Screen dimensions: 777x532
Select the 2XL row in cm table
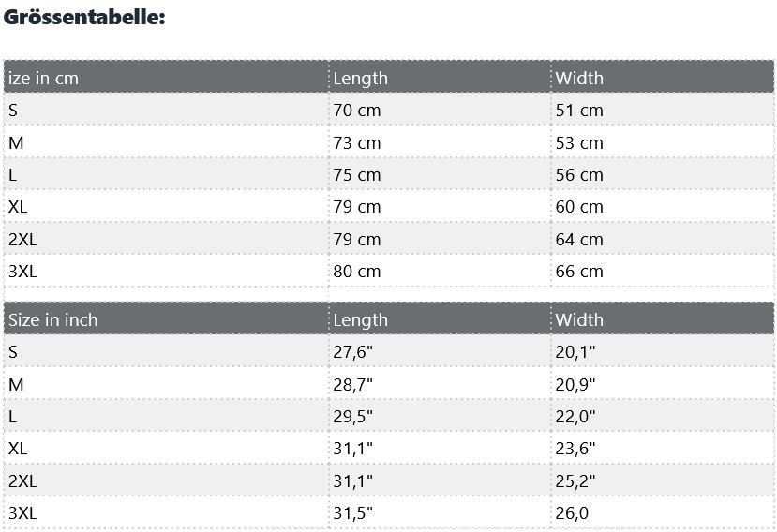[x=22, y=240]
